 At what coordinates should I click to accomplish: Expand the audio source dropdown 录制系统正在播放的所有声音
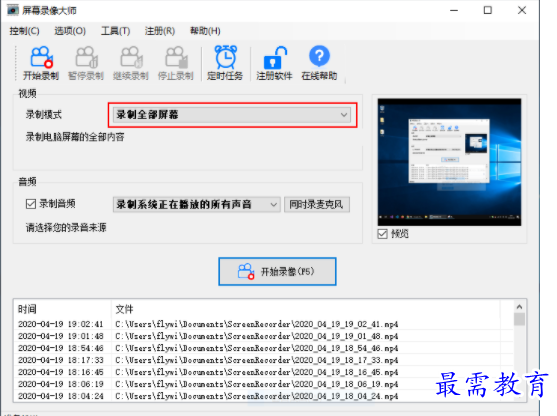197,204
